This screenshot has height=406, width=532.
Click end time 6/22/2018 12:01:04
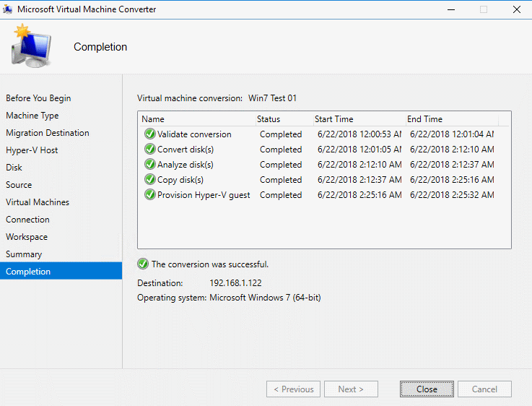pyautogui.click(x=452, y=134)
